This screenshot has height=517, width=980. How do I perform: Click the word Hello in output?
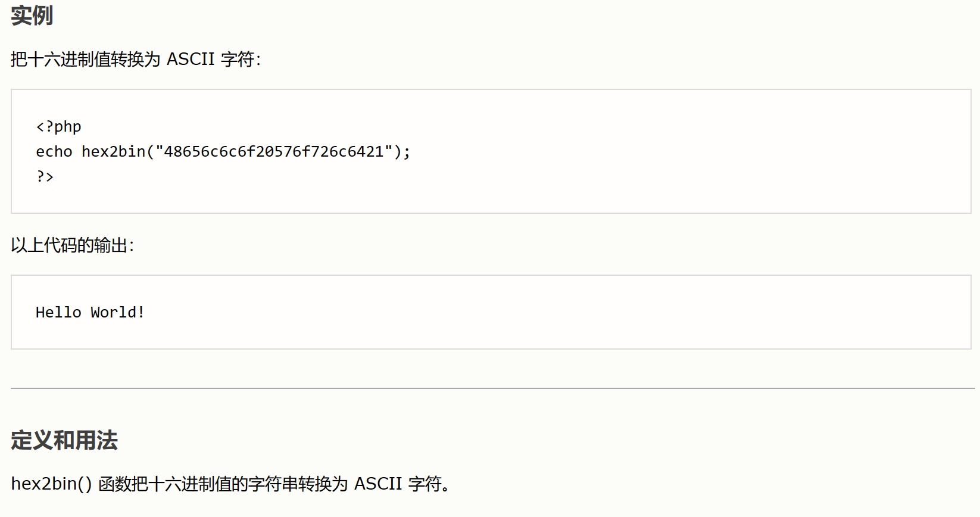(x=58, y=312)
